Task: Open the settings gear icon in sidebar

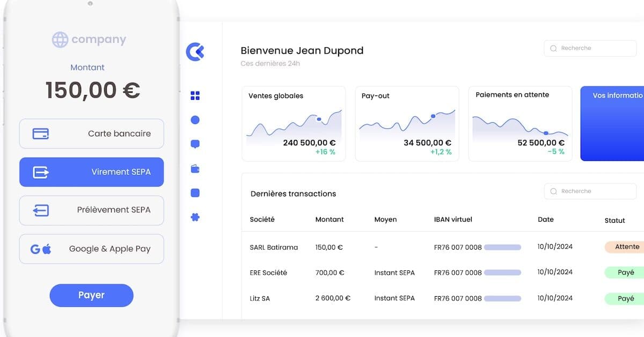Action: click(x=195, y=217)
